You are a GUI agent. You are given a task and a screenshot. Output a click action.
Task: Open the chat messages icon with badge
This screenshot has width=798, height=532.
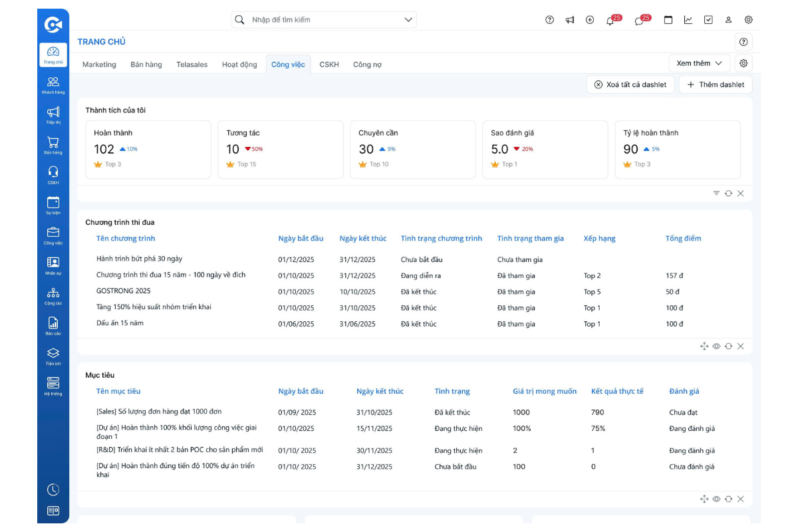tap(639, 20)
